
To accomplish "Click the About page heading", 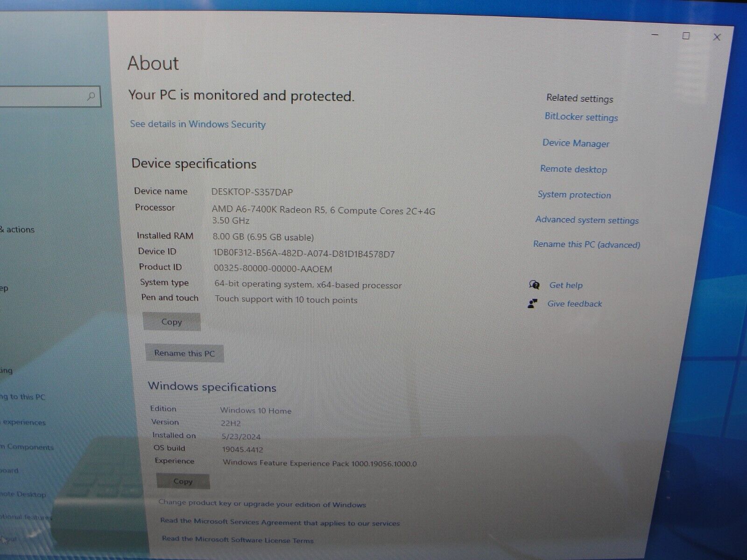I will tap(153, 63).
